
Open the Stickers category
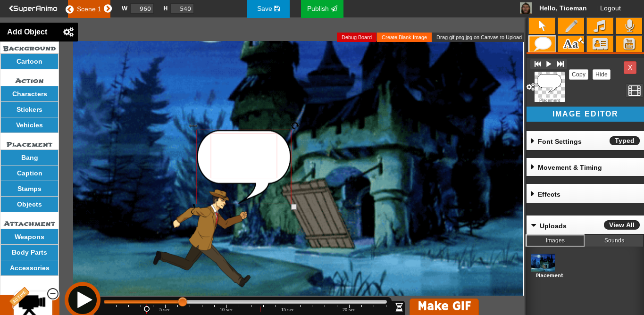point(29,109)
